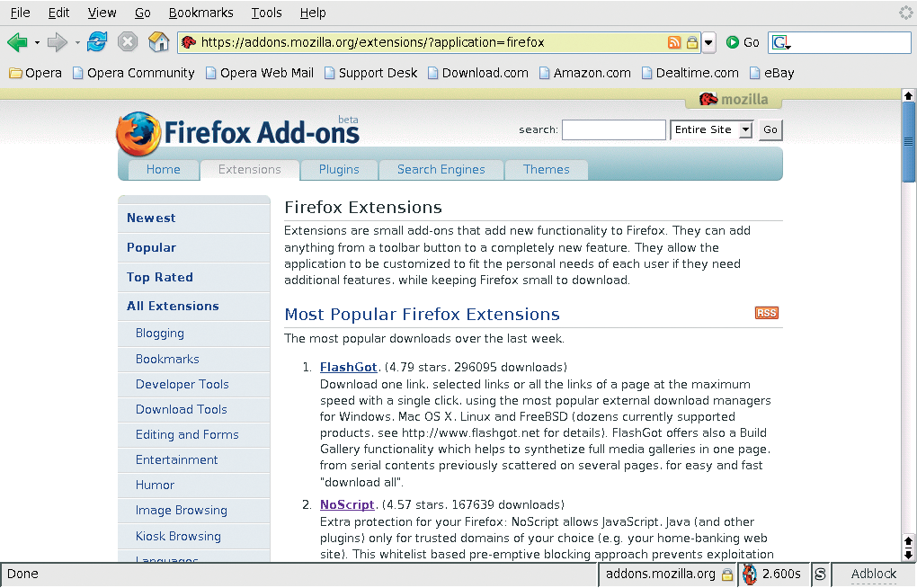The height and width of the screenshot is (588, 917).
Task: Open the Bookmarks menu
Action: 200,13
